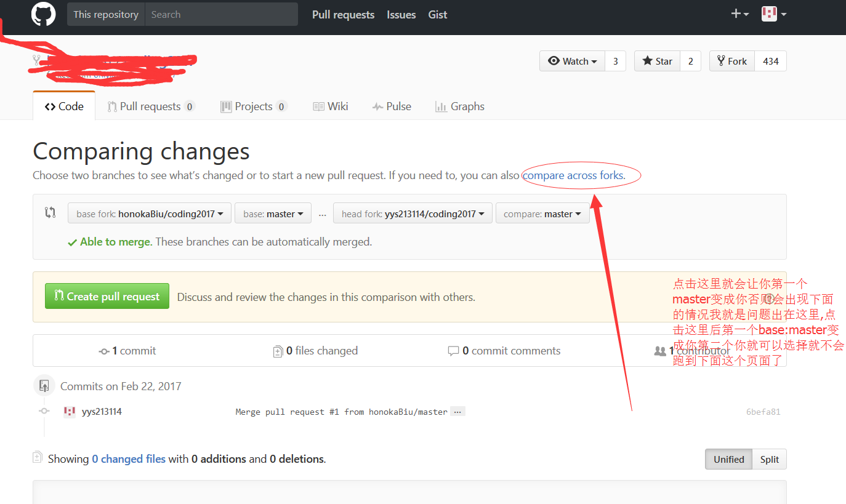Switch to the Graphs tab
The height and width of the screenshot is (504, 846).
point(460,106)
